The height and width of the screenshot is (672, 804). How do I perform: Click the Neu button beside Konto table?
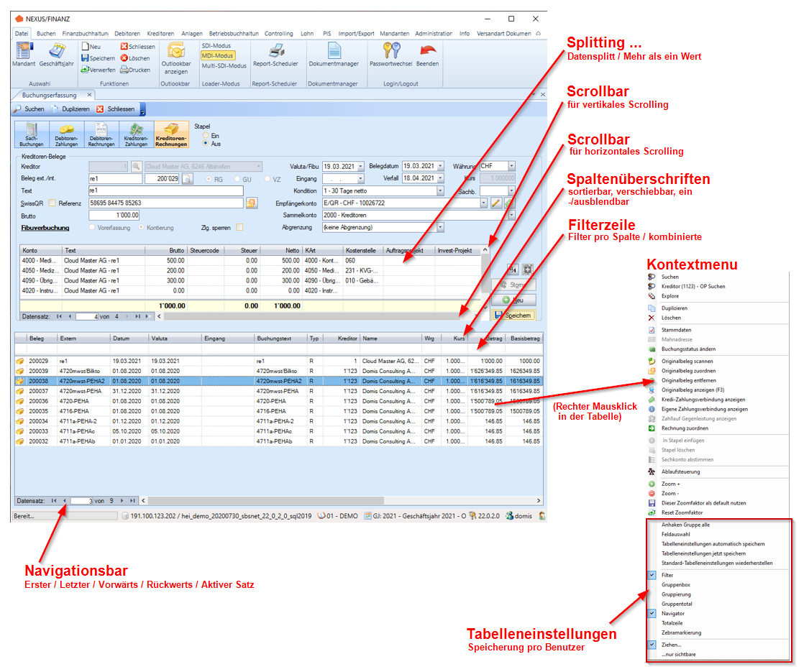coord(513,300)
